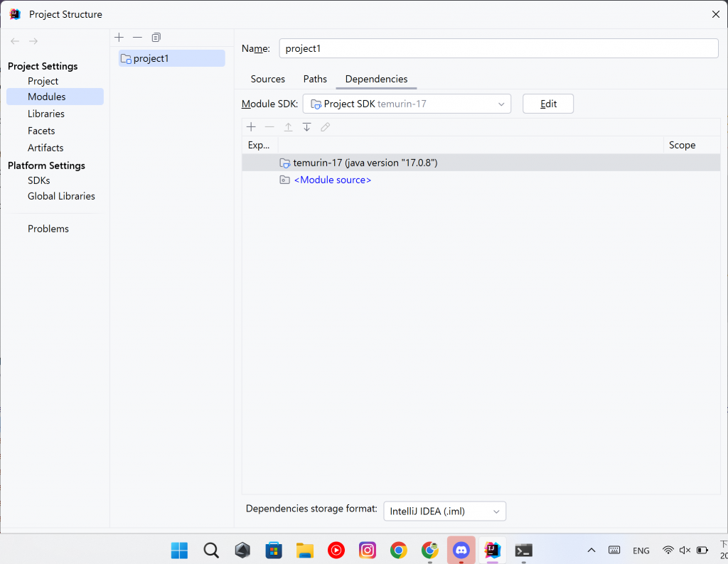Switch to IntelliJ IDEA taskbar icon

(x=492, y=551)
